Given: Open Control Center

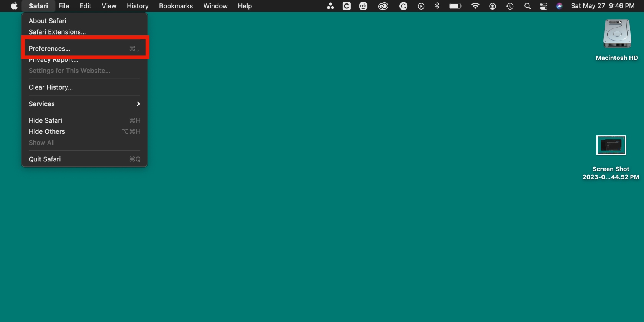Looking at the screenshot, I should [544, 6].
